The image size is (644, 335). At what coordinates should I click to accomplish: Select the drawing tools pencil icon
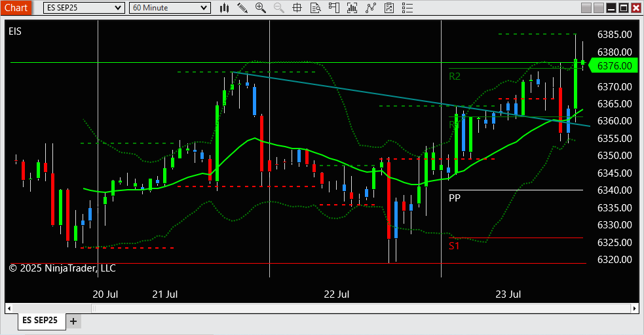point(242,8)
